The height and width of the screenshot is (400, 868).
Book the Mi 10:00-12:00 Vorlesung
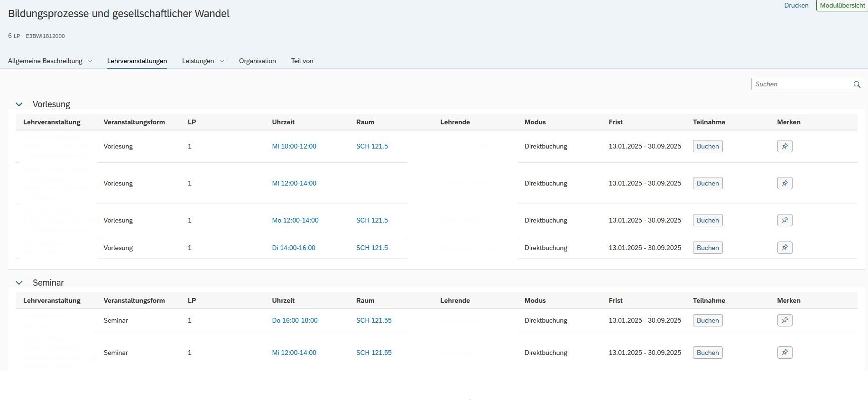708,146
